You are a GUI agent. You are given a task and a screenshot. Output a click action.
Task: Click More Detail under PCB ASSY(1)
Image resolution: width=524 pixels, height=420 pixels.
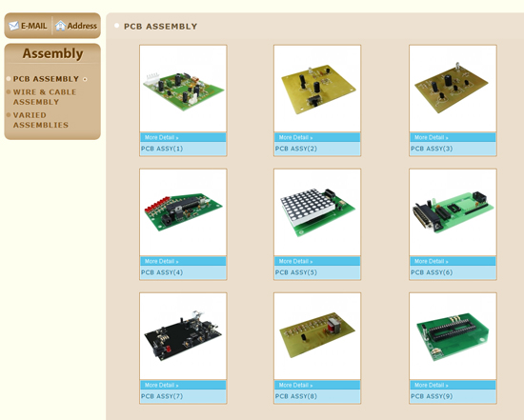pos(161,137)
